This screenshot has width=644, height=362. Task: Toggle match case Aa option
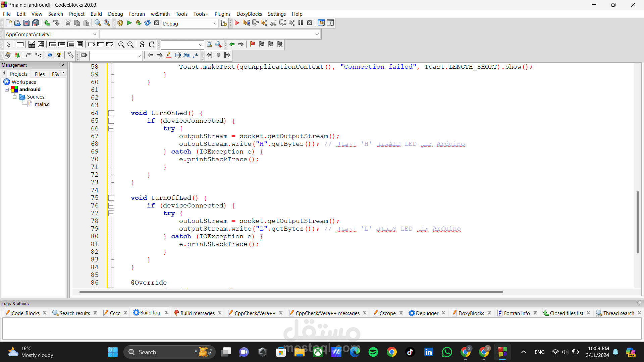[187, 55]
